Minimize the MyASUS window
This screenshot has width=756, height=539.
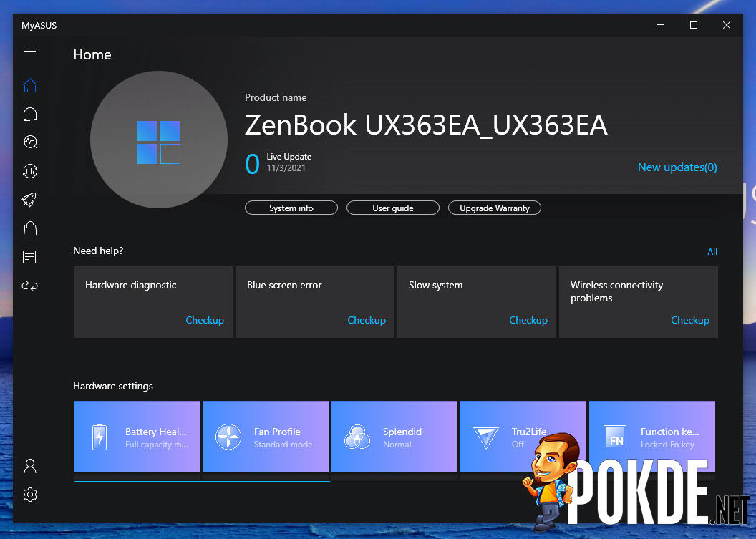[661, 25]
